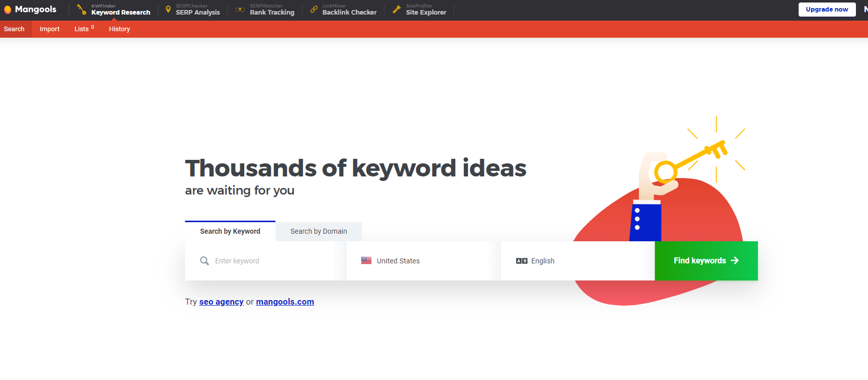Open the Import tab
The width and height of the screenshot is (868, 380).
(x=50, y=29)
